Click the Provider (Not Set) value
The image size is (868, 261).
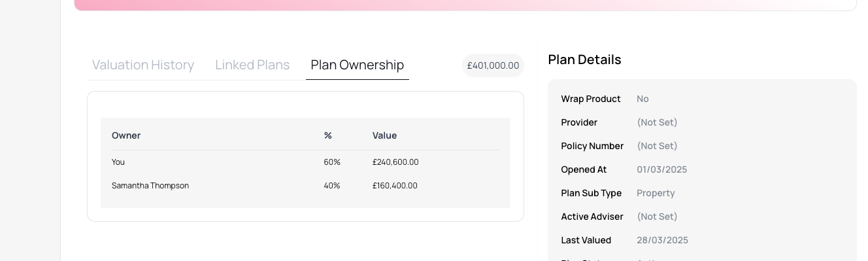coord(657,122)
